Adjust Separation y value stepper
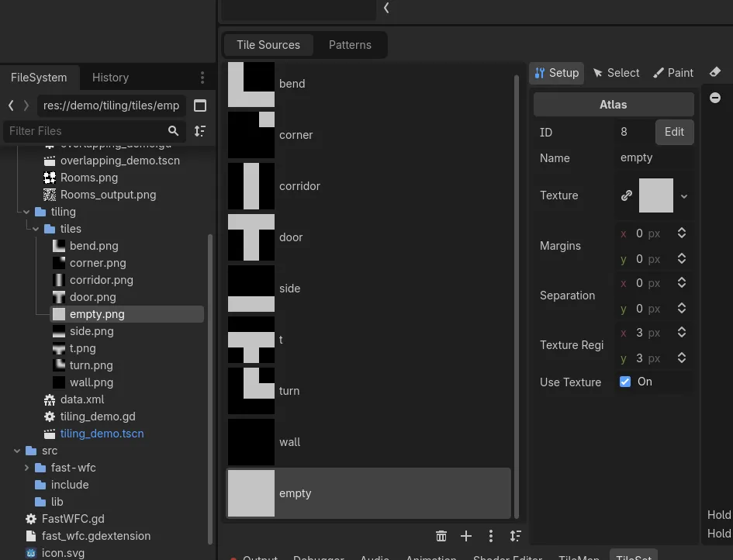733x560 pixels. (682, 309)
